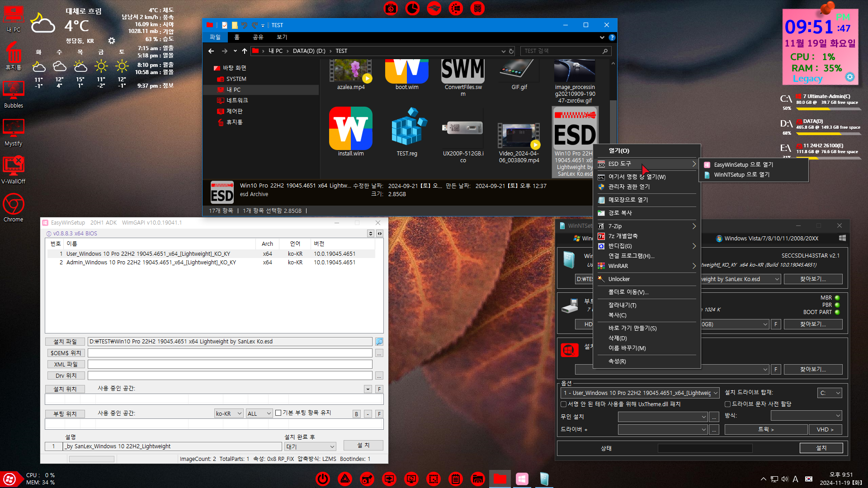Screen dimensions: 868x488
Task: Click the red Start button
Action: 9,479
